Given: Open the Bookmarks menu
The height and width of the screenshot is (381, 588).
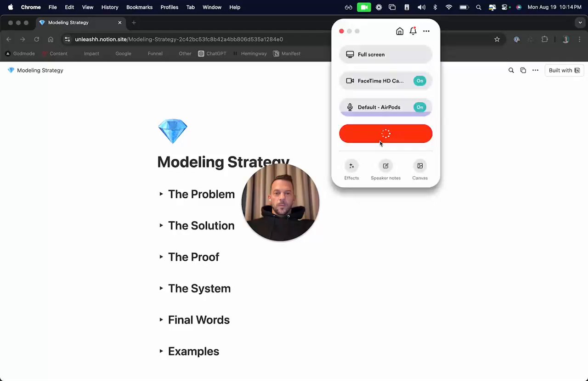Looking at the screenshot, I should click(139, 7).
